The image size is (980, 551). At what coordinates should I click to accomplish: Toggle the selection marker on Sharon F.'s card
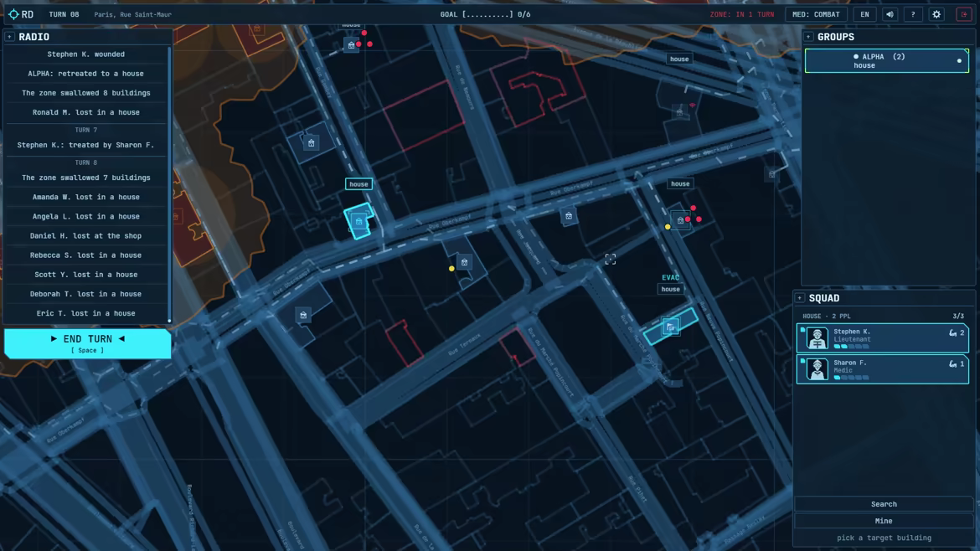tap(802, 360)
